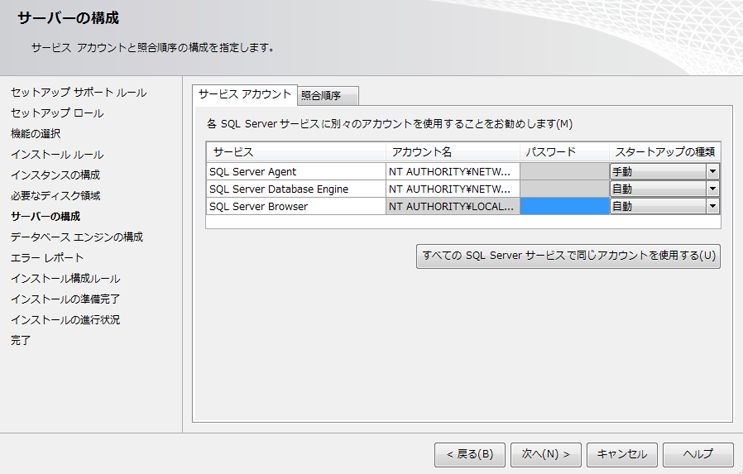Click the アカウント名 column header
The height and width of the screenshot is (474, 743).
tap(453, 152)
